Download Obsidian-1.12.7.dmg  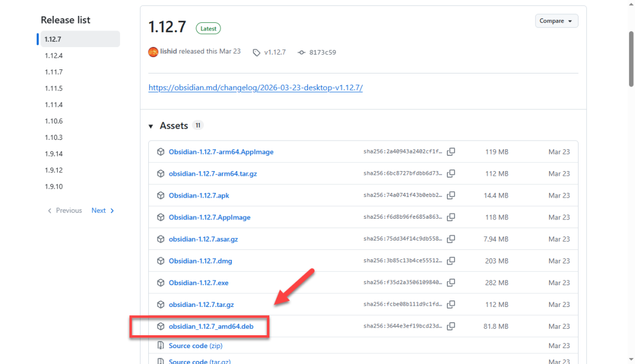200,261
